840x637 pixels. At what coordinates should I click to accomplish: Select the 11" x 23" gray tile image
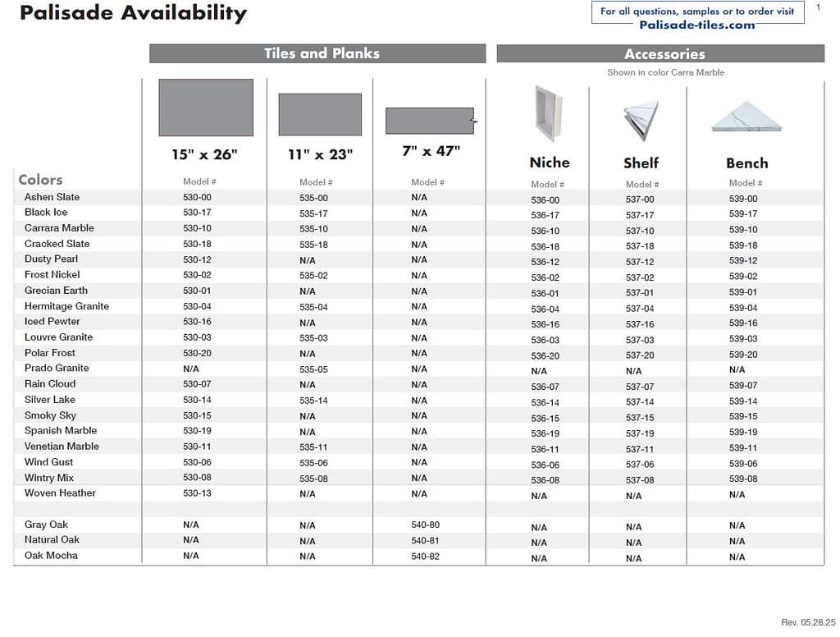[320, 114]
